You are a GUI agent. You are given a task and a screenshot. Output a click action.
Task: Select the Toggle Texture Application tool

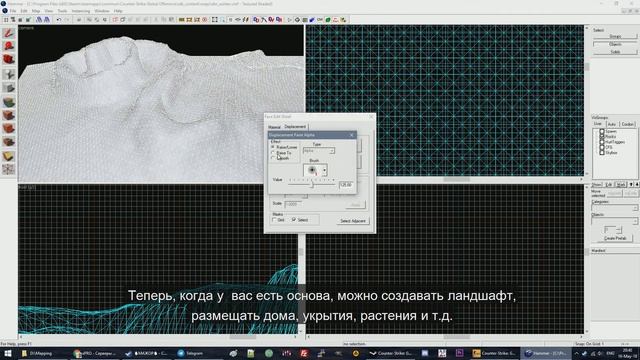[x=9, y=102]
